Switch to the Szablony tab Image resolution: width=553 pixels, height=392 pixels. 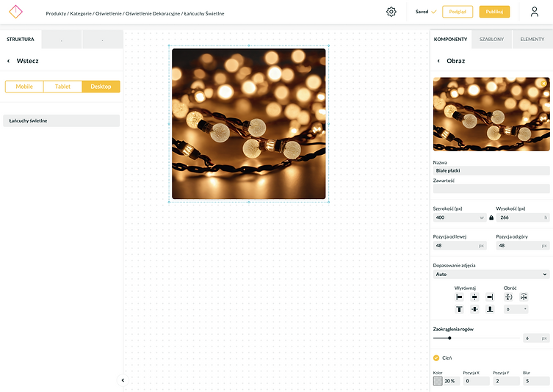coord(491,39)
